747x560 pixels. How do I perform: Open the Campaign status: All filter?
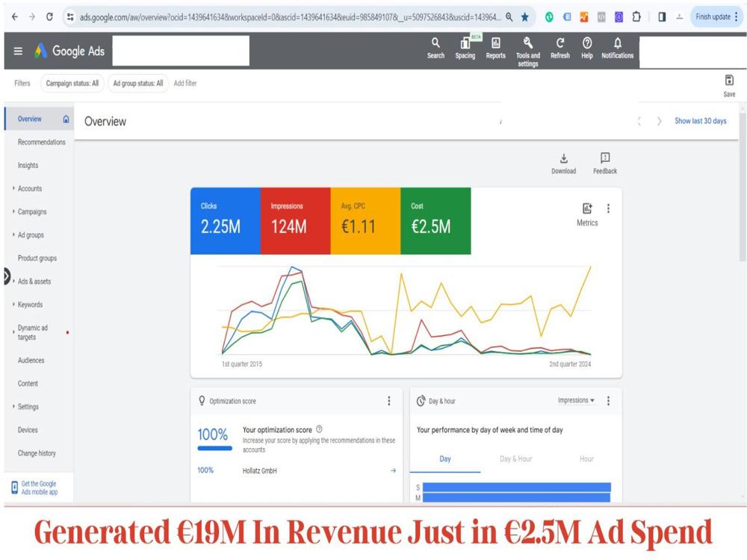coord(72,84)
